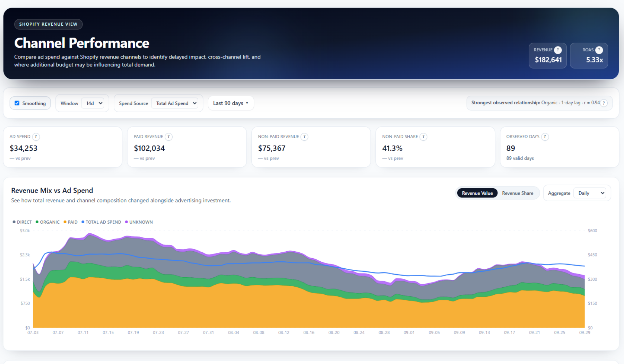The height and width of the screenshot is (364, 624).
Task: Click the Channel Performance heading
Action: (82, 43)
